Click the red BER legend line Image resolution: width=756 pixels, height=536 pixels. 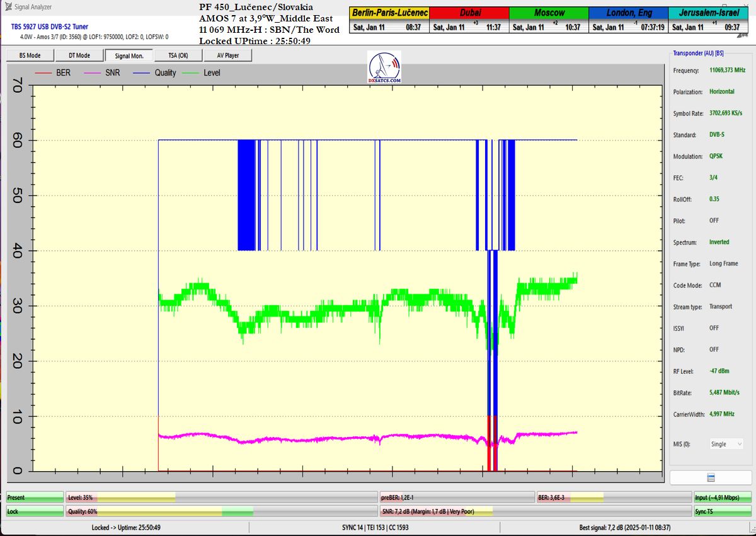click(43, 73)
